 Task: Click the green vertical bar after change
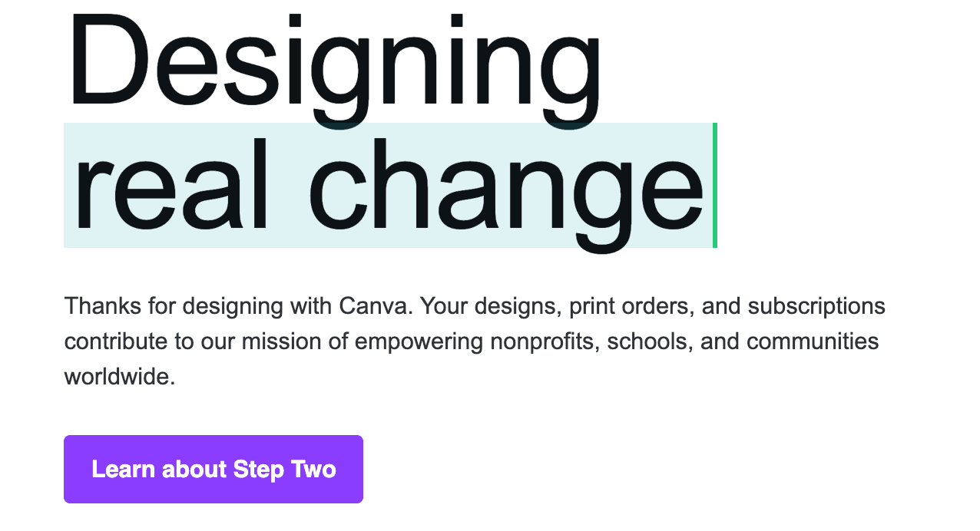(715, 186)
